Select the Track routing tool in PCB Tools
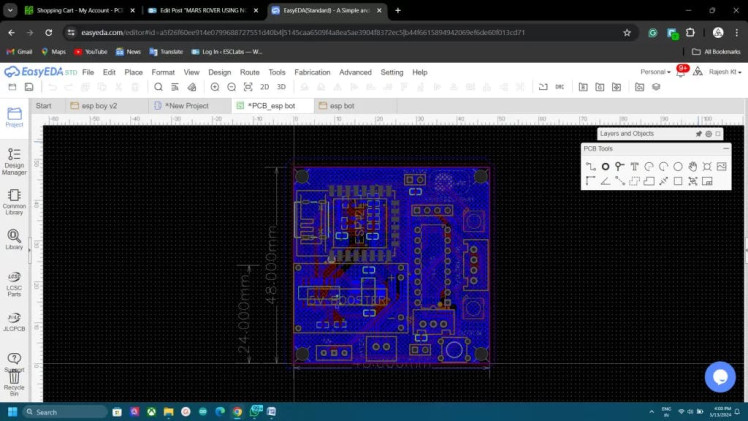Image resolution: width=748 pixels, height=421 pixels. coord(590,166)
